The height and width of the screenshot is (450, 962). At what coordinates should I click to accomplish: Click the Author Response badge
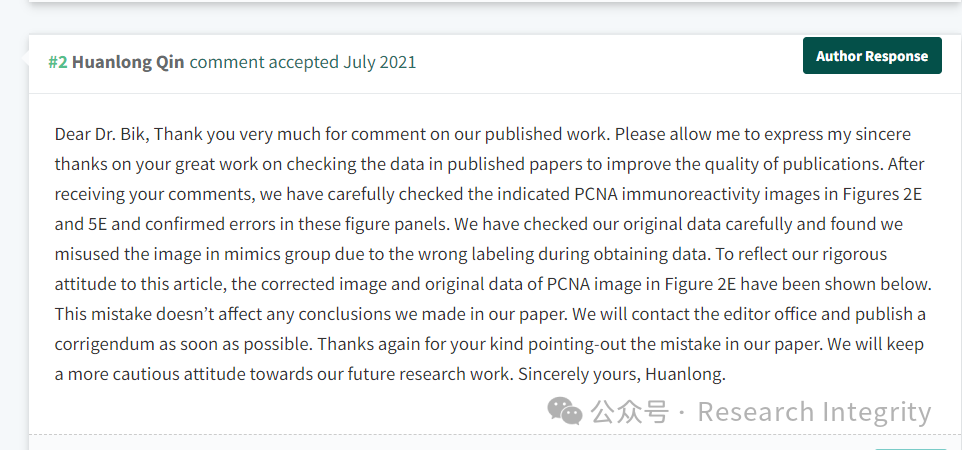point(872,56)
